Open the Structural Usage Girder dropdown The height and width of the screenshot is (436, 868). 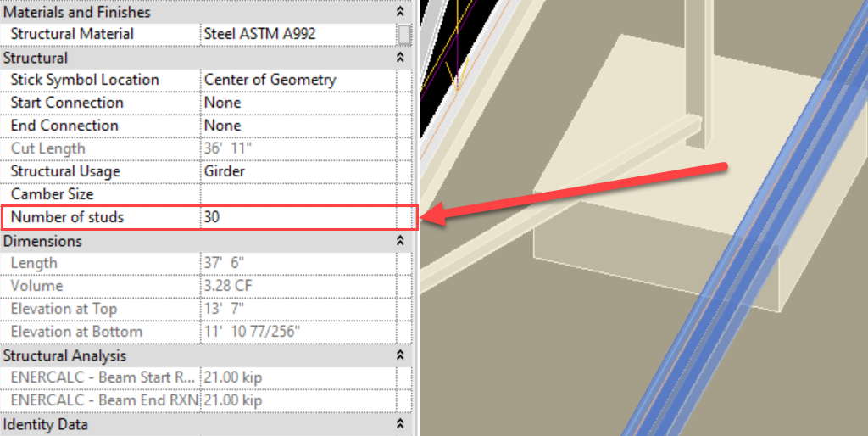(x=297, y=171)
